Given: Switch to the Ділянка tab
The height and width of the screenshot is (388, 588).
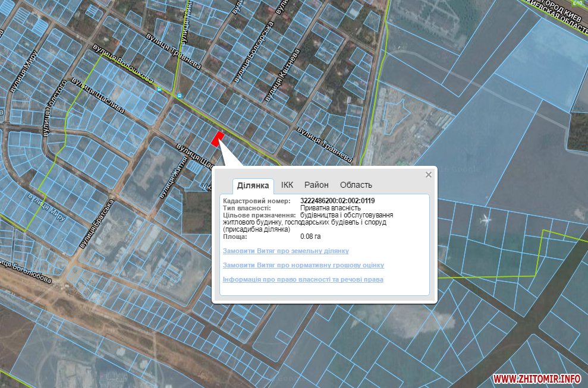Looking at the screenshot, I should pyautogui.click(x=253, y=185).
